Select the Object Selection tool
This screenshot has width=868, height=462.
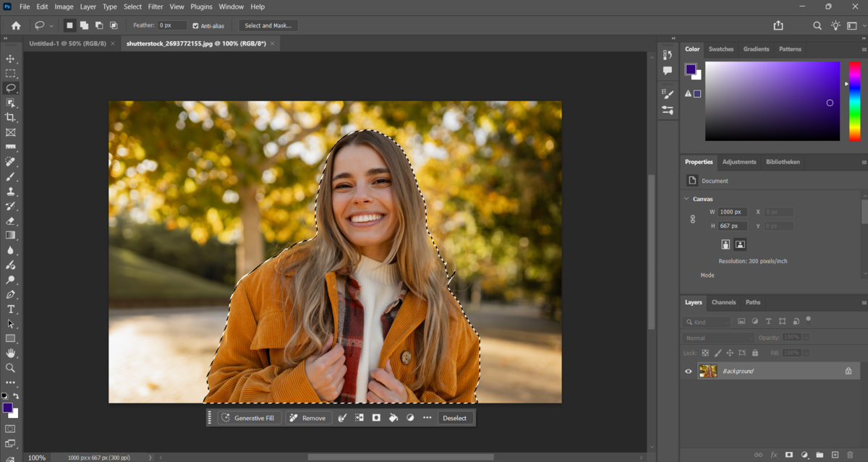[10, 103]
